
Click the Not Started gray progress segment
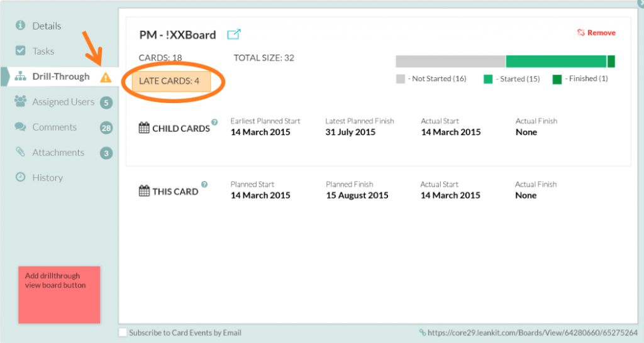[450, 61]
